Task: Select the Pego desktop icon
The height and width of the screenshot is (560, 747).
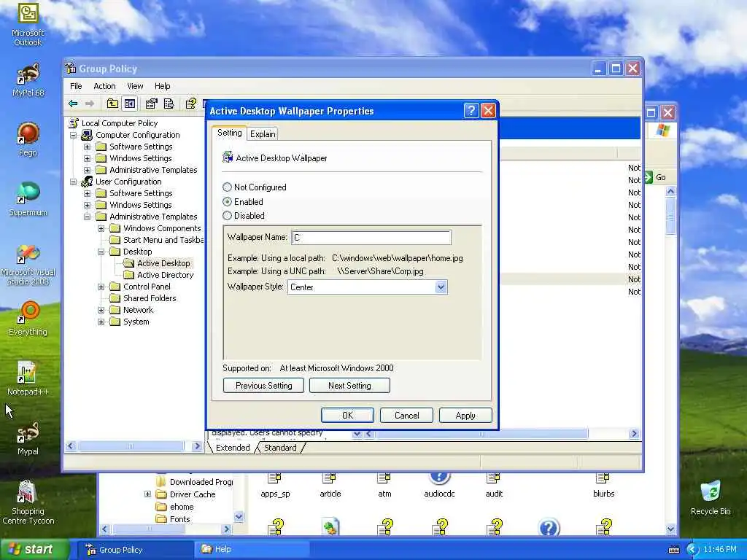Action: [28, 139]
